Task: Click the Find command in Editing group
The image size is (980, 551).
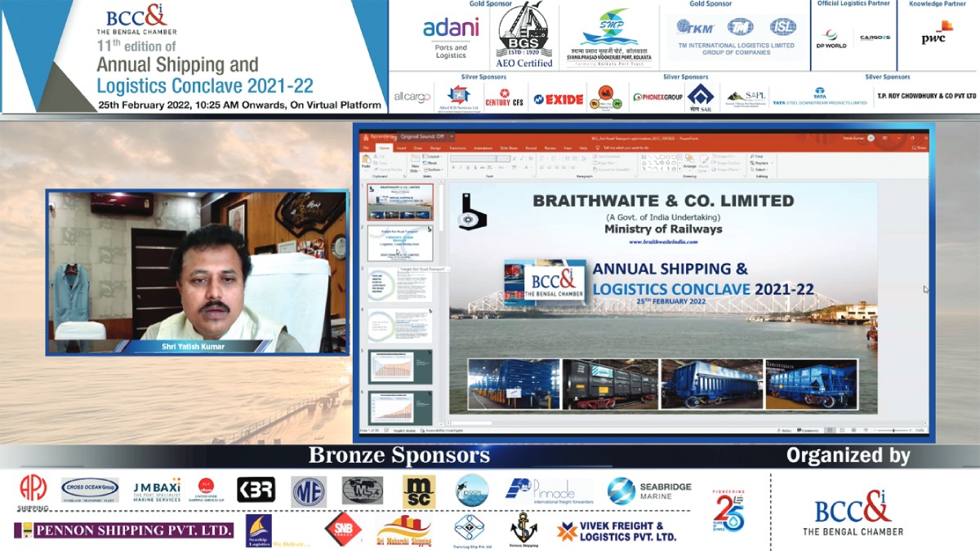Action: point(757,156)
